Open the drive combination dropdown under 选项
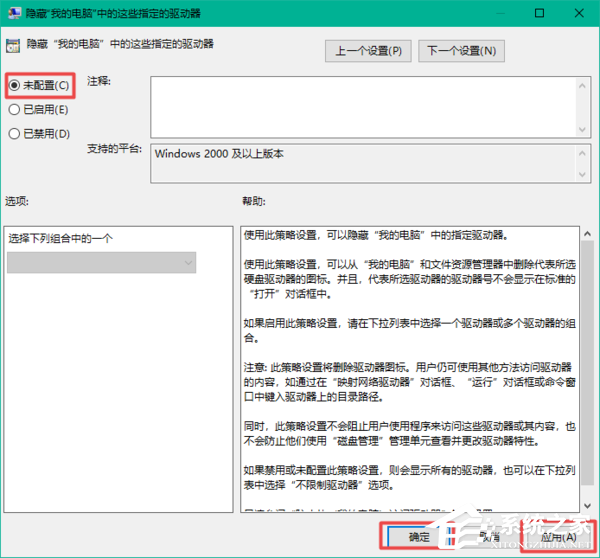The image size is (600, 558). [101, 262]
